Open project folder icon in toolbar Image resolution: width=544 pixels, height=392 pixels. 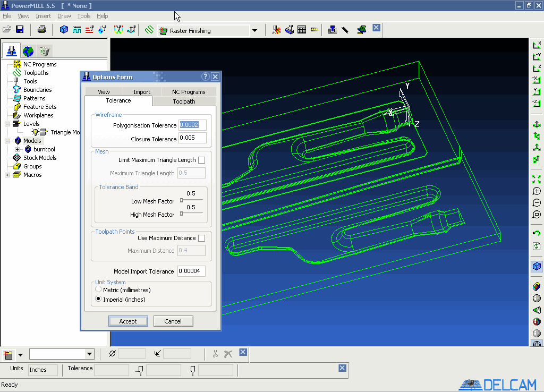point(7,30)
